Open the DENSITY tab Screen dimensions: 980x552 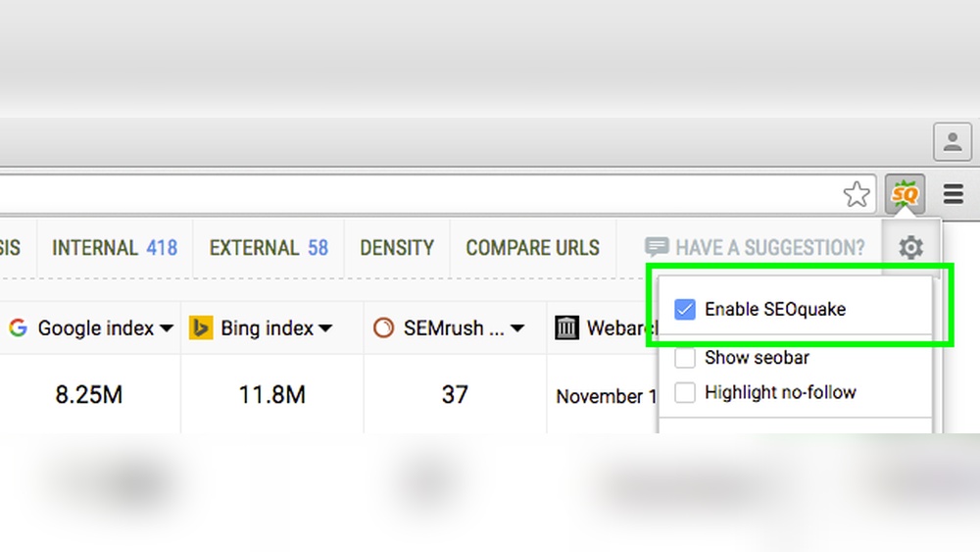[x=397, y=247]
